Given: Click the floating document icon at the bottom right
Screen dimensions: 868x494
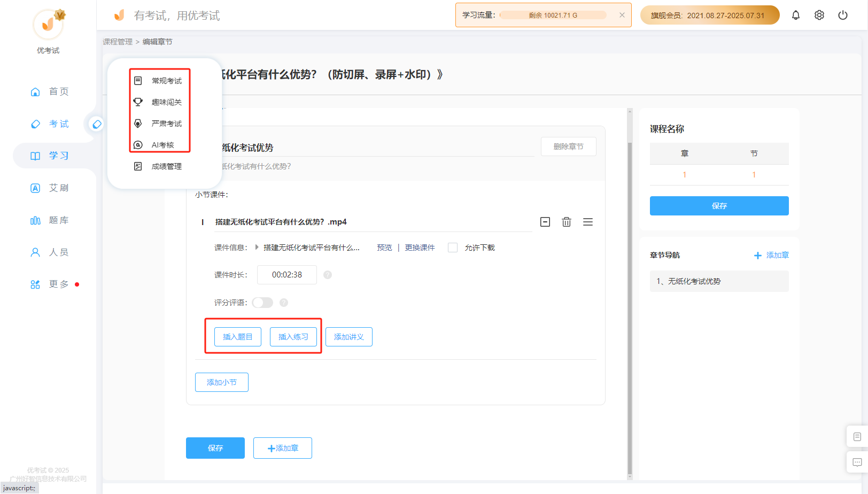Looking at the screenshot, I should pos(857,437).
